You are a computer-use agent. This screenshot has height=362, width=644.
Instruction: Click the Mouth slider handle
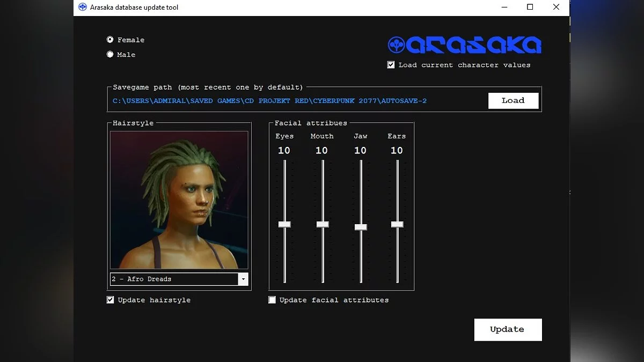click(x=323, y=224)
